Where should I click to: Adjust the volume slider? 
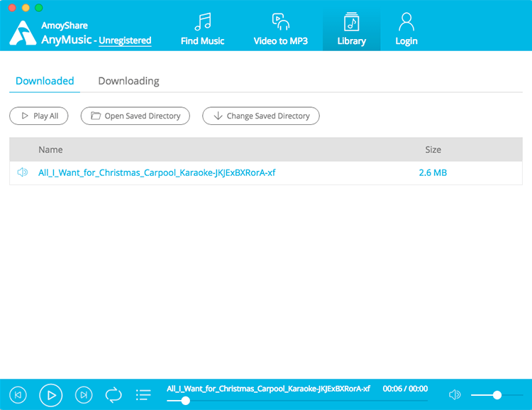[497, 395]
